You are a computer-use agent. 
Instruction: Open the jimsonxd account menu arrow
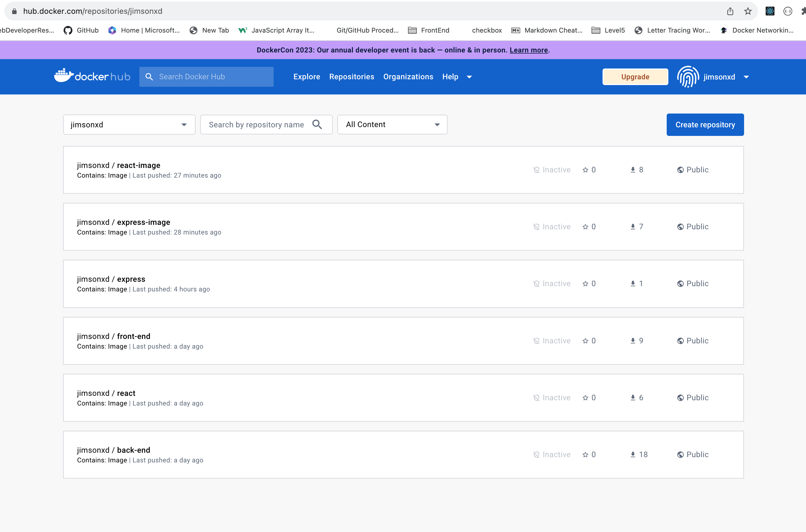pyautogui.click(x=746, y=77)
